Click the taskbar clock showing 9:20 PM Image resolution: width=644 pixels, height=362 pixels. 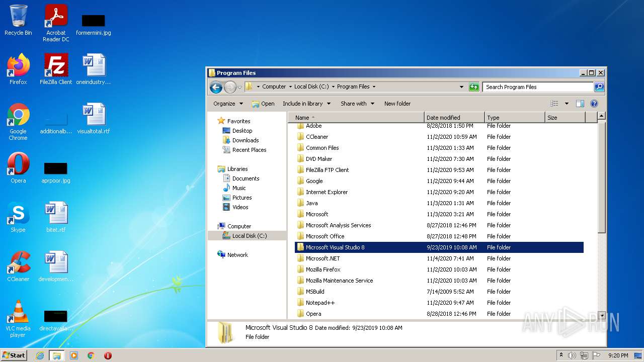tap(618, 355)
